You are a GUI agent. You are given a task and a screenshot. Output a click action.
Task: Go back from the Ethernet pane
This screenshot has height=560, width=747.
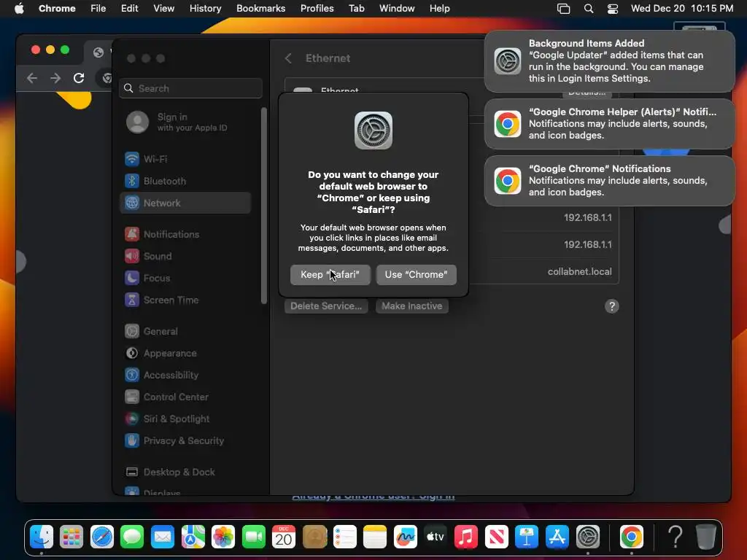288,58
